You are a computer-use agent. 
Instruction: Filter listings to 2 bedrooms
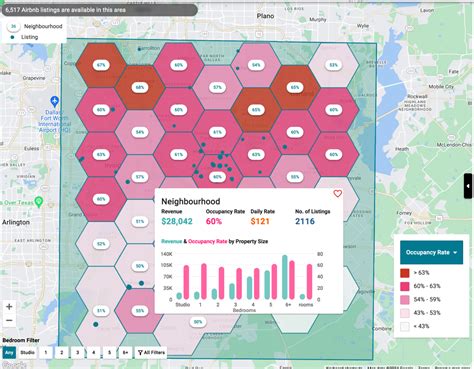(x=62, y=353)
